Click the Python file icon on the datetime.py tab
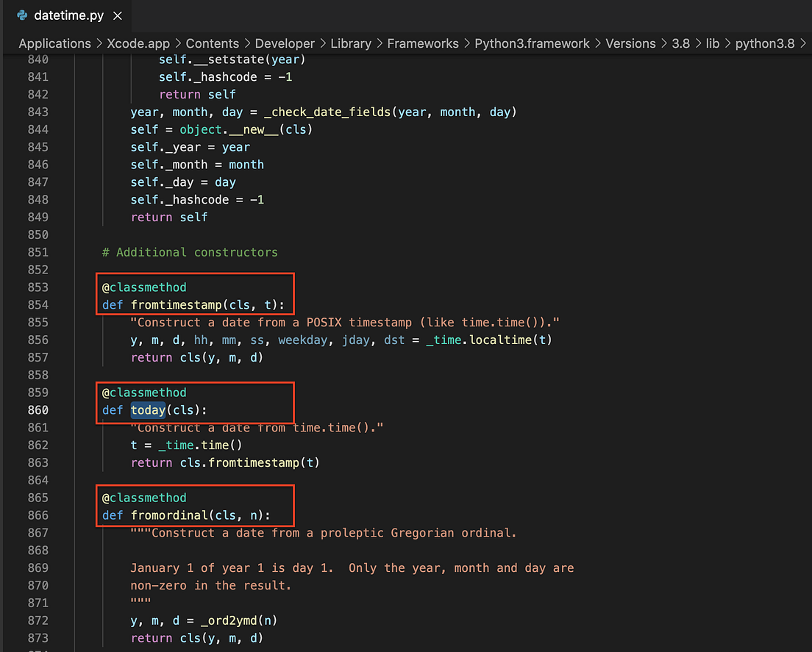The image size is (812, 652). tap(21, 14)
